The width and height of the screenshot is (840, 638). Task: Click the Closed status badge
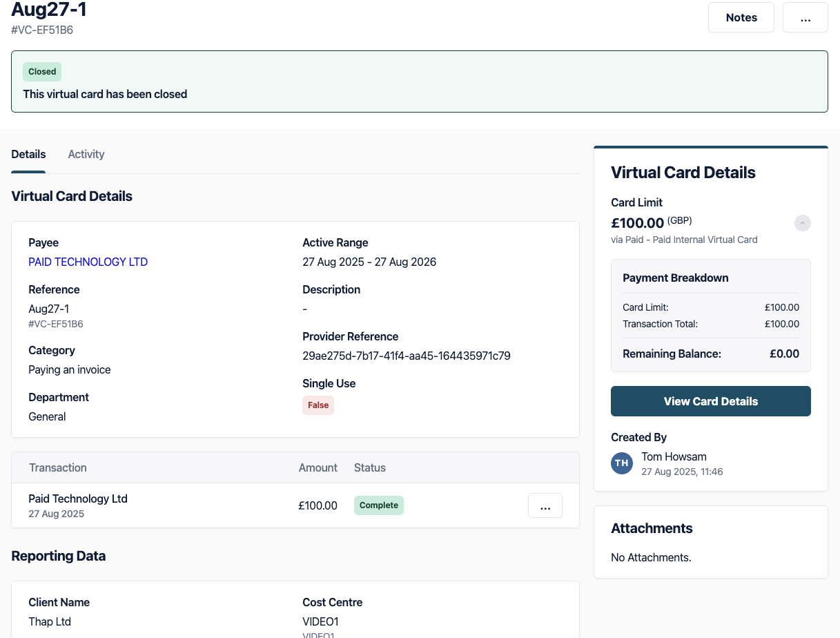coord(42,72)
